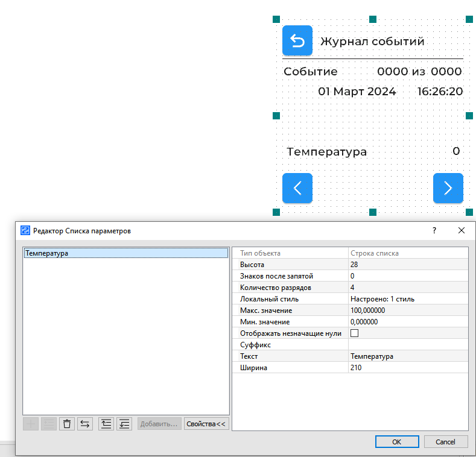
Task: Edit the 'Высота' value 28
Action: tap(407, 265)
